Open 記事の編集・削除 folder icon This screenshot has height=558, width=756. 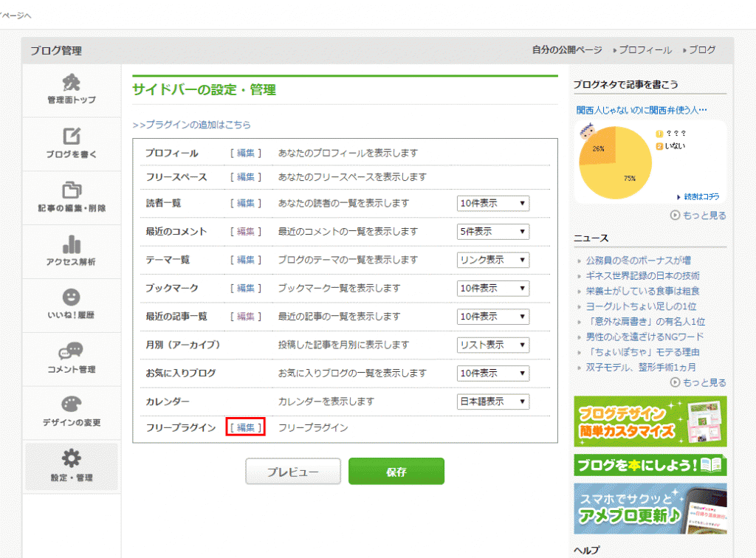pyautogui.click(x=72, y=190)
